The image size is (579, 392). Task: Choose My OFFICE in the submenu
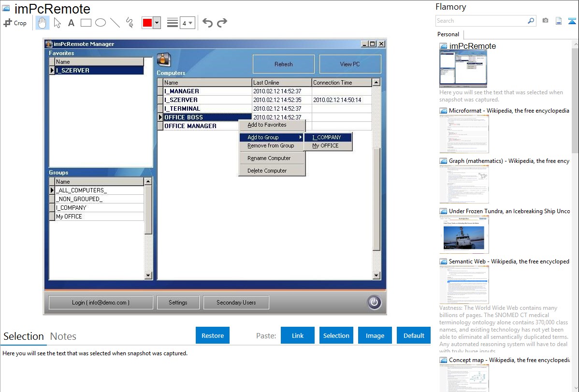[328, 145]
